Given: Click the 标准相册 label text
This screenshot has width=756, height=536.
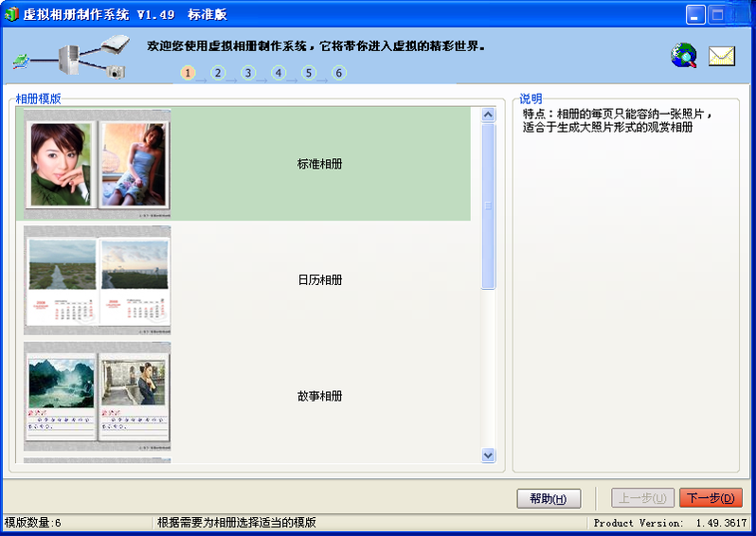Looking at the screenshot, I should click(x=319, y=164).
